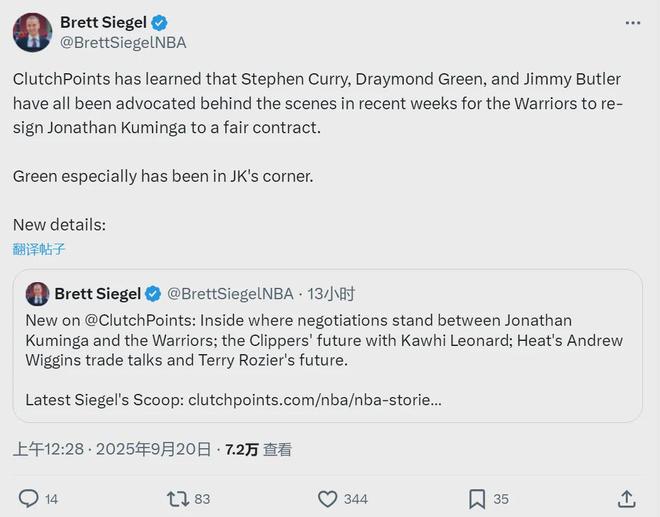Screen dimensions: 660x517
Task: Click the Brett Siegel display name
Action: [103, 23]
